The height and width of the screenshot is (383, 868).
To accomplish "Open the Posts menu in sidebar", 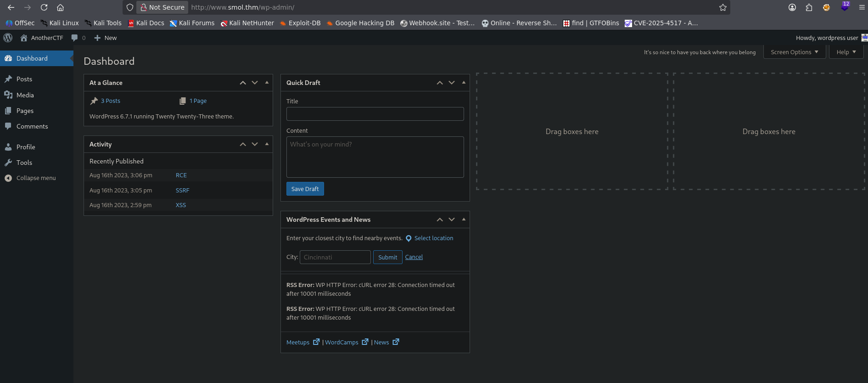I will 24,79.
